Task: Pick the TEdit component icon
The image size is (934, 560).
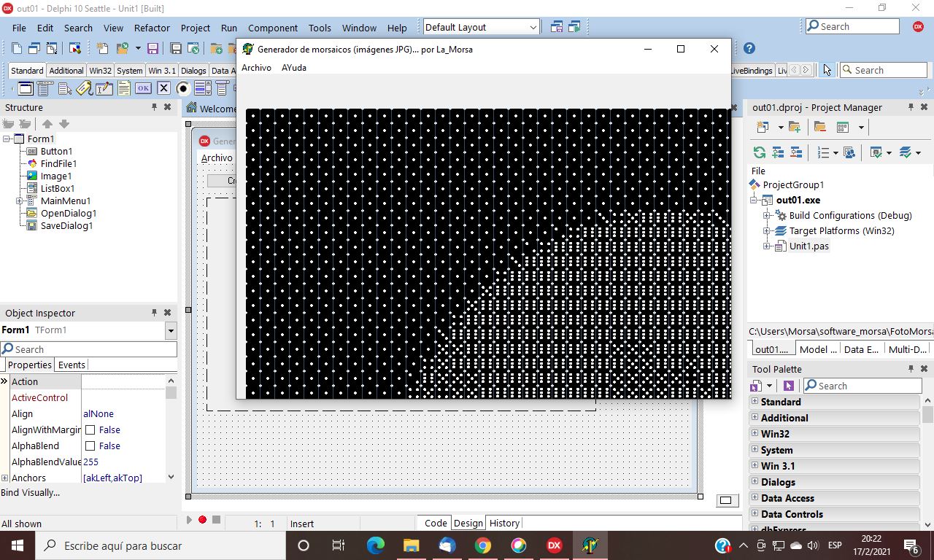Action: point(104,88)
